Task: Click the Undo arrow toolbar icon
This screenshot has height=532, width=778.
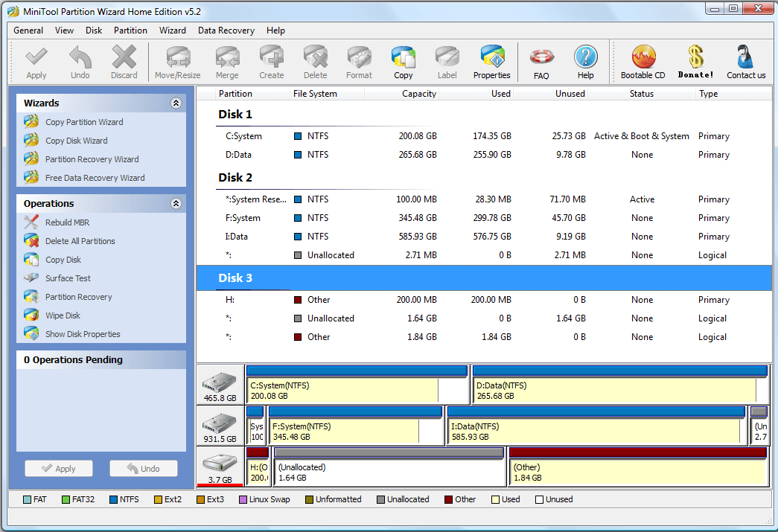Action: [x=80, y=62]
